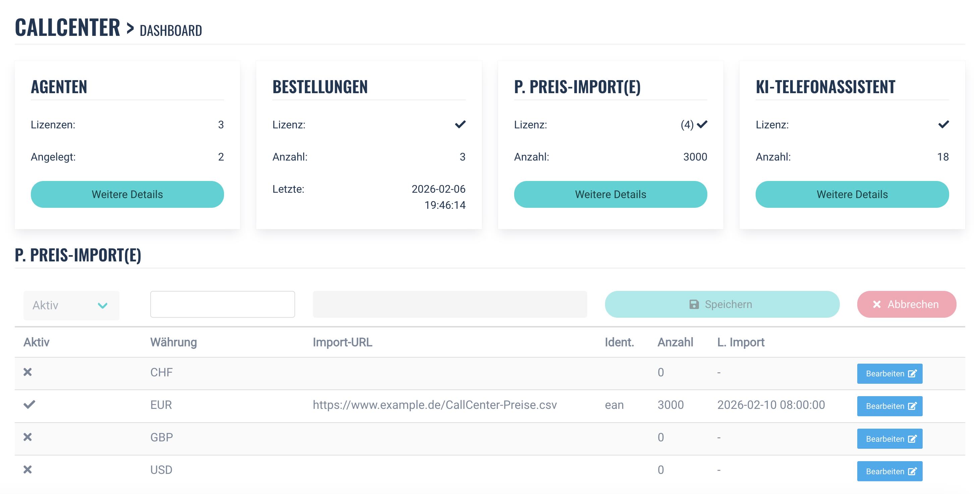Open the Aktiv dropdown menu
This screenshot has height=494, width=980.
pyautogui.click(x=71, y=305)
